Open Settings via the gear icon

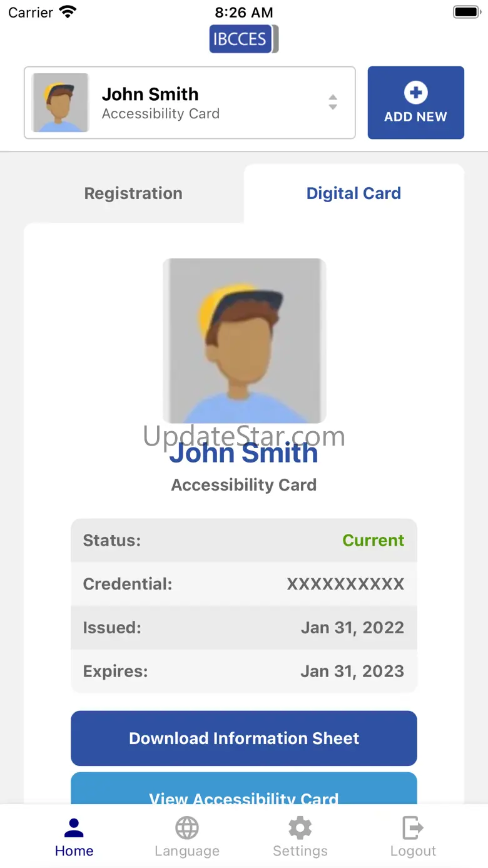(x=300, y=827)
